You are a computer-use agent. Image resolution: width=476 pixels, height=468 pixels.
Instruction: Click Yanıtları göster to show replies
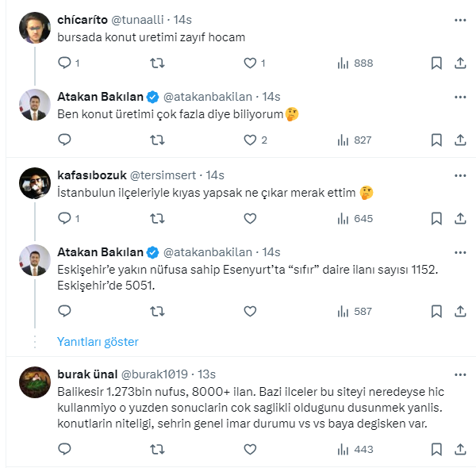click(x=98, y=342)
